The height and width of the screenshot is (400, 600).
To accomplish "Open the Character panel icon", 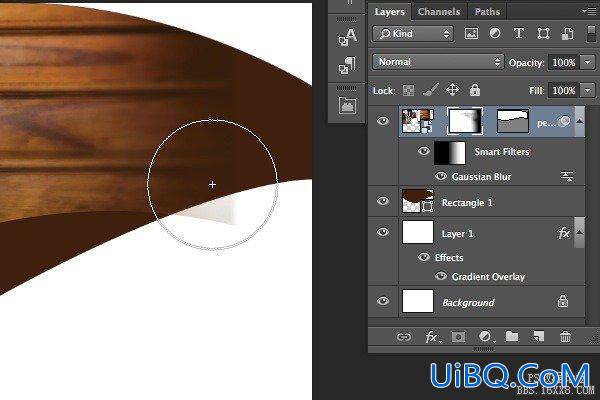I will (x=347, y=38).
